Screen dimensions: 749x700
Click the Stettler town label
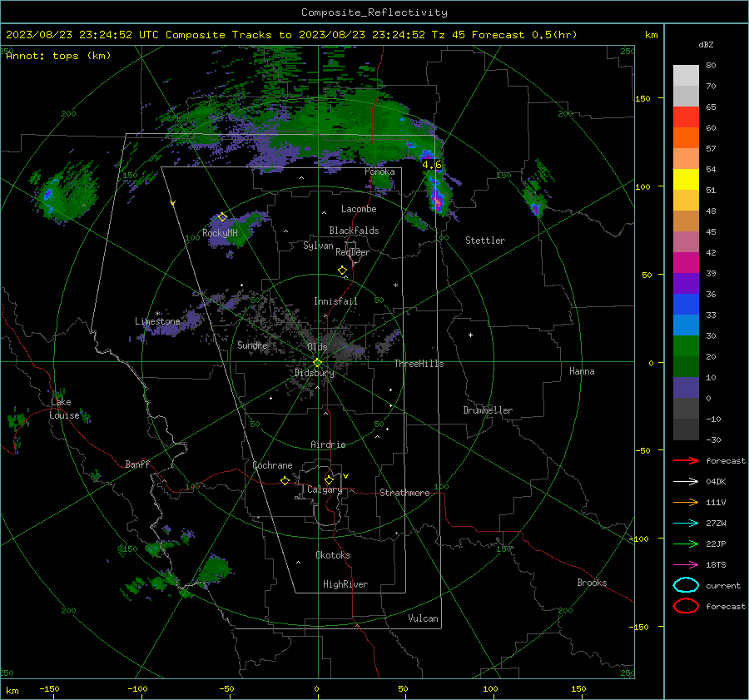click(x=485, y=241)
